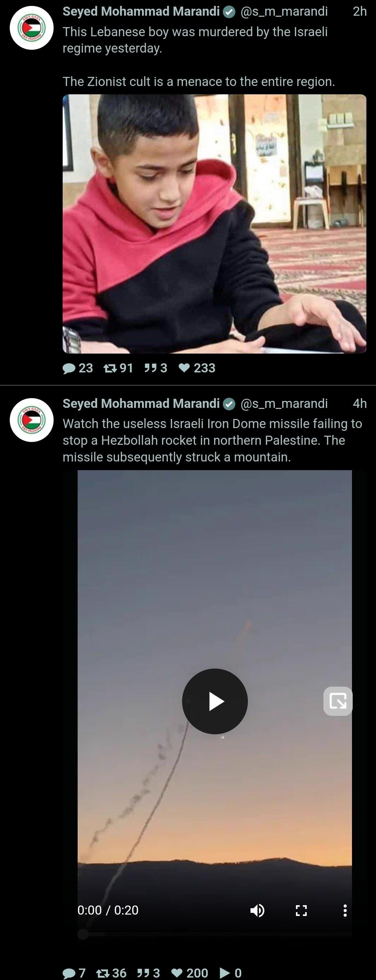This screenshot has height=980, width=376.
Task: Open video more options menu
Action: pos(345,910)
